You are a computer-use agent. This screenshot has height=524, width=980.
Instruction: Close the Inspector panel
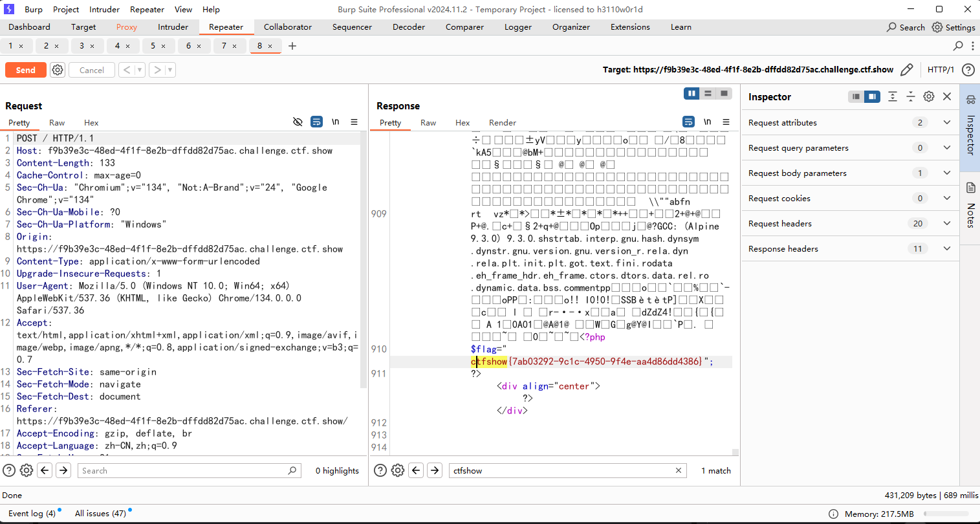click(x=947, y=96)
